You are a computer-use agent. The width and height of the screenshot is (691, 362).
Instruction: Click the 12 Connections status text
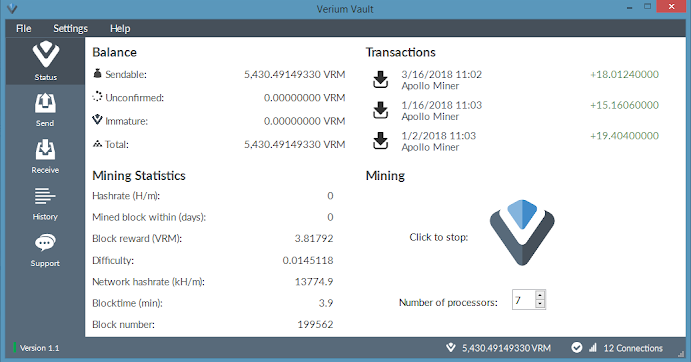(x=633, y=348)
